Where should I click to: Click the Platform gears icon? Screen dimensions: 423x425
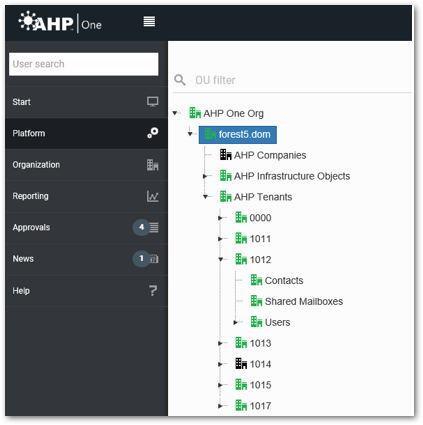click(x=153, y=133)
